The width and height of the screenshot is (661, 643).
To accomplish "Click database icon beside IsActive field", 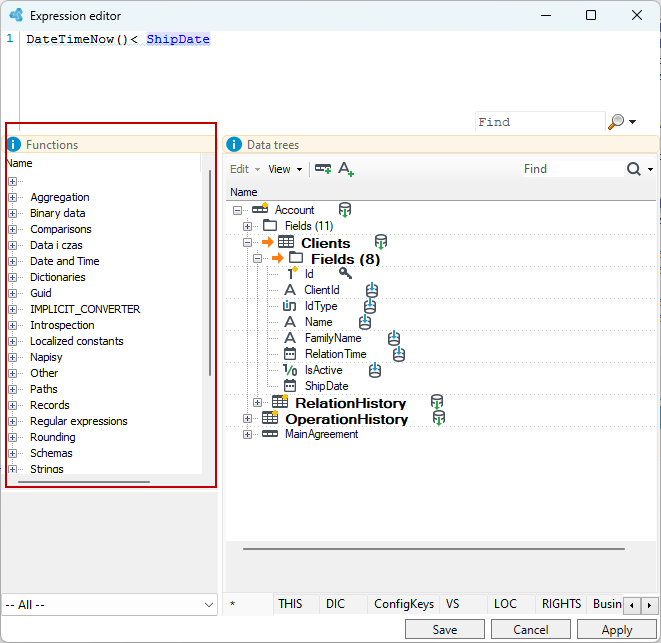I will [x=375, y=370].
